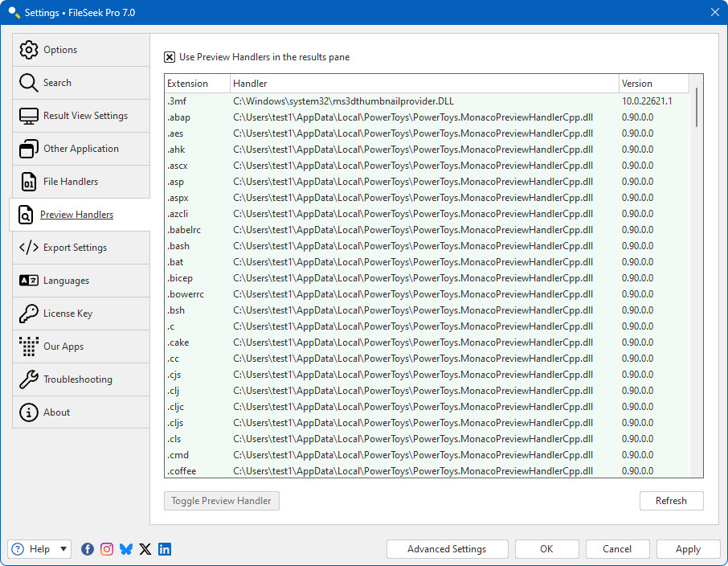Sort by the Handler column header
Image resolution: width=728 pixels, height=566 pixels.
tap(424, 84)
